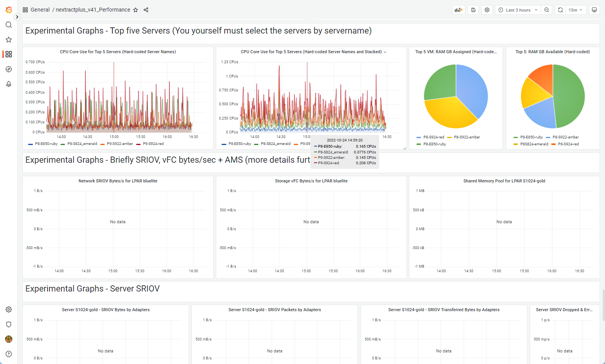Open the search dashboards icon
Screen dimensions: 605x364
pos(8,25)
